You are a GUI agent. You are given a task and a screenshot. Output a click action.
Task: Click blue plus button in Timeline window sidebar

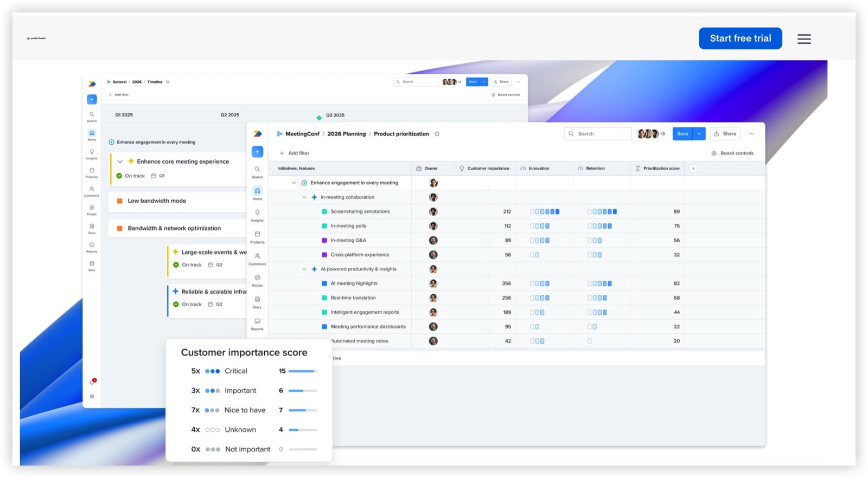pyautogui.click(x=92, y=100)
